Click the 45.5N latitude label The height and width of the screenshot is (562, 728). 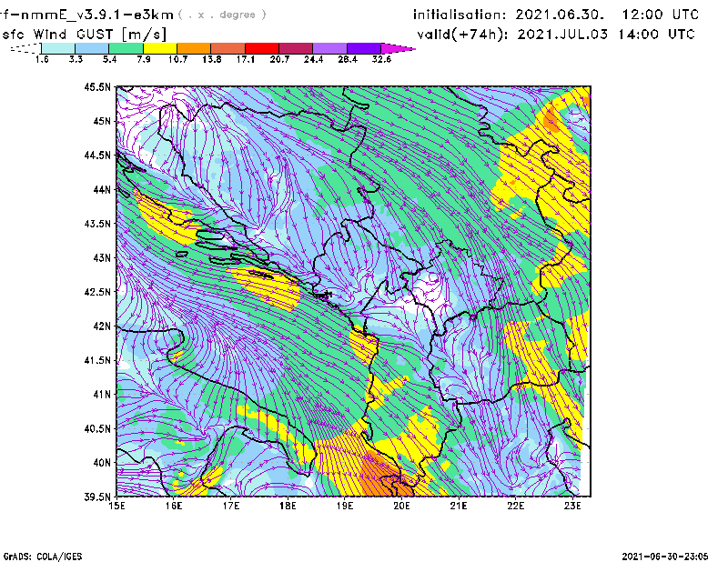click(97, 87)
